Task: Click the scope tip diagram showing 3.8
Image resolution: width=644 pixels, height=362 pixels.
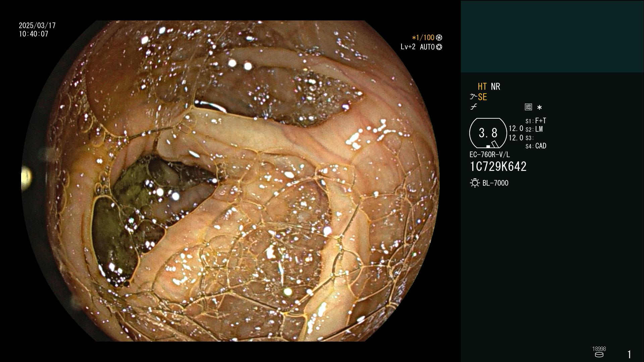Action: click(488, 133)
